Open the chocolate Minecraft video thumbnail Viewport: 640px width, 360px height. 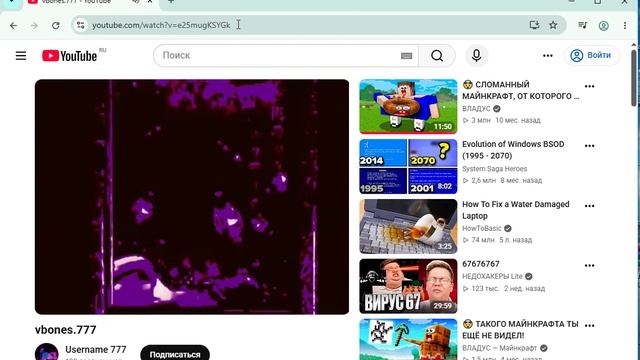pyautogui.click(x=408, y=339)
